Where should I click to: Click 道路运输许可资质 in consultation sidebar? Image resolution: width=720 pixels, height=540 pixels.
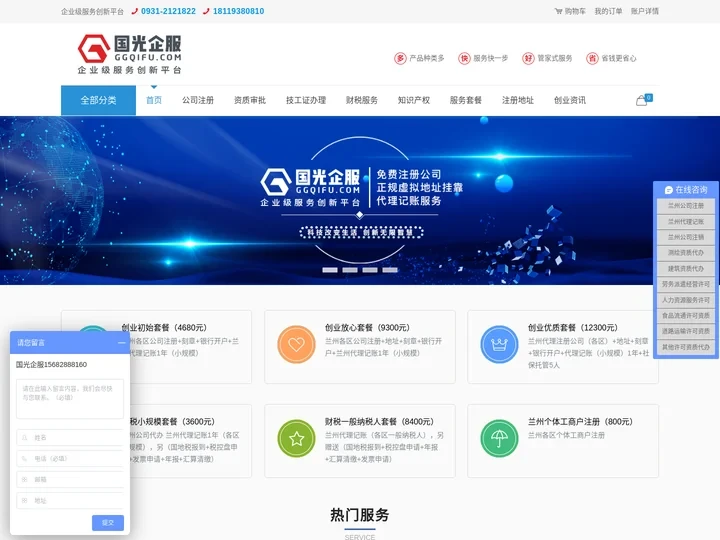pos(686,331)
